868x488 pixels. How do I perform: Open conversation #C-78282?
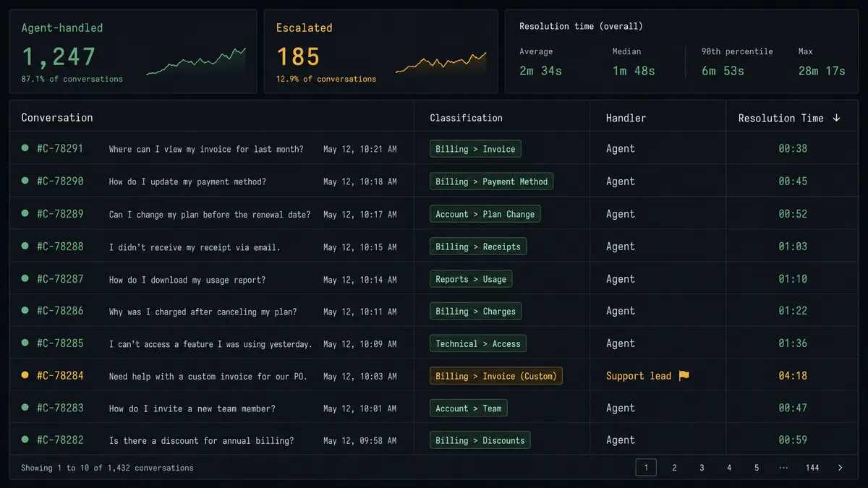(x=60, y=440)
